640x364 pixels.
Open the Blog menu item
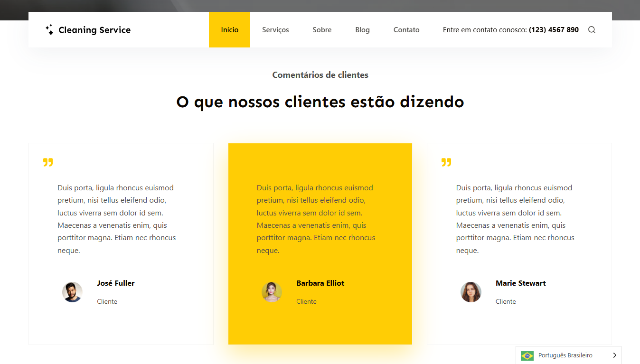(x=362, y=30)
